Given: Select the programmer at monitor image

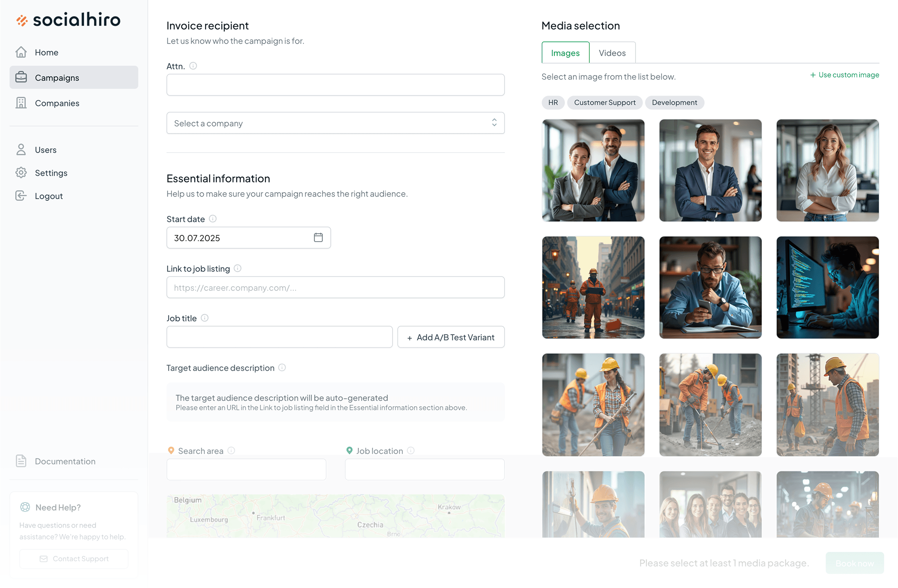Looking at the screenshot, I should click(827, 287).
